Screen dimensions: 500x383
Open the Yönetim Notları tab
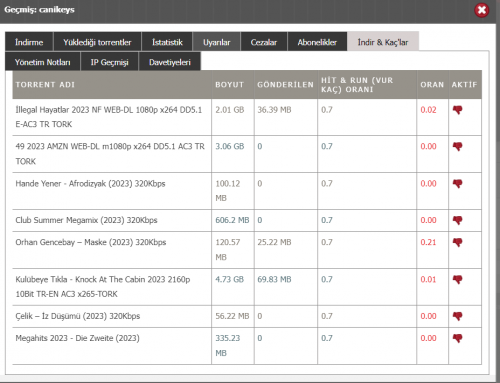43,62
